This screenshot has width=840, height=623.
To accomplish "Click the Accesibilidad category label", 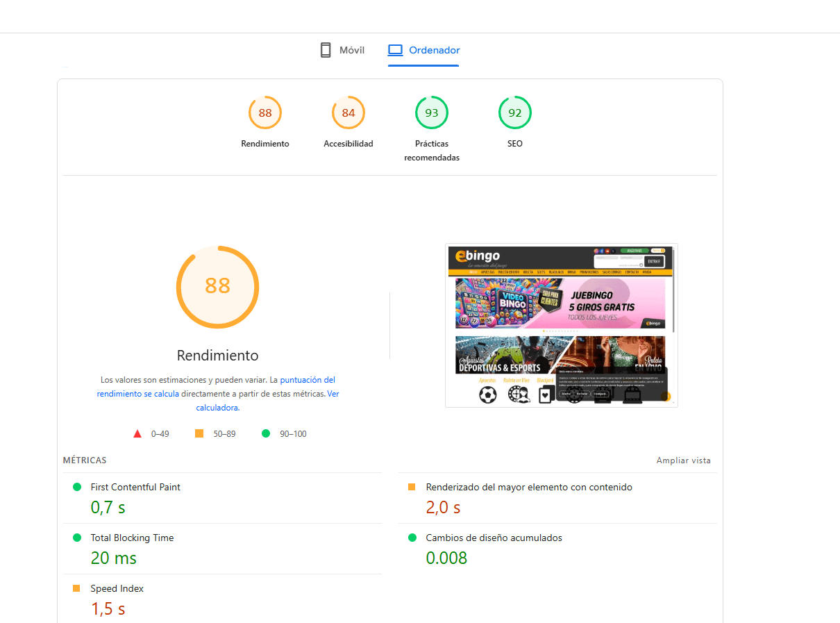I will [348, 144].
